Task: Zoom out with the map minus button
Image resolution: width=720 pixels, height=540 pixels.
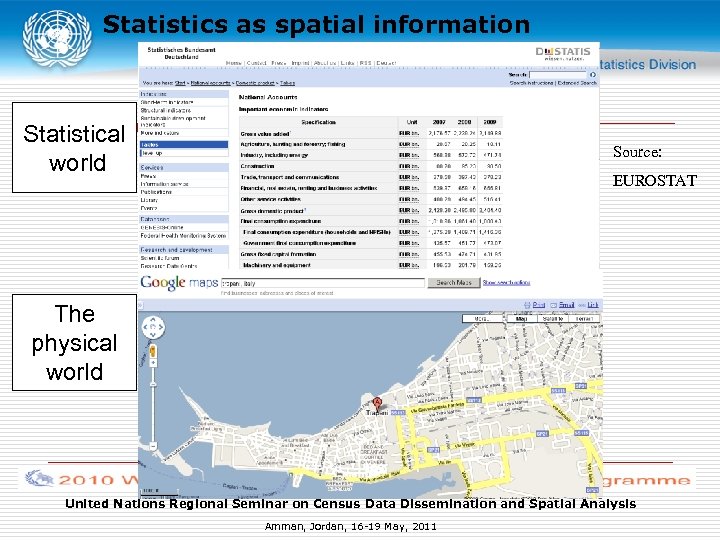Action: (x=153, y=445)
